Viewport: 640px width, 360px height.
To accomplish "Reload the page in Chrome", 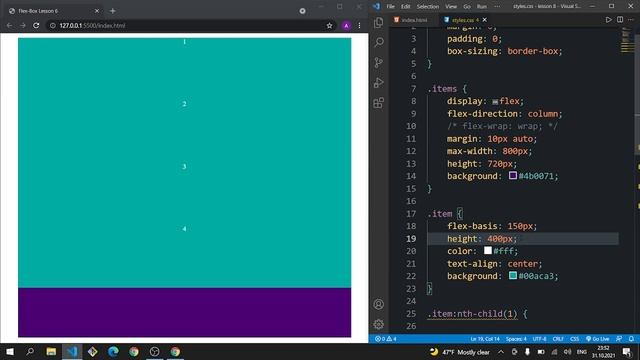I will tap(36, 25).
